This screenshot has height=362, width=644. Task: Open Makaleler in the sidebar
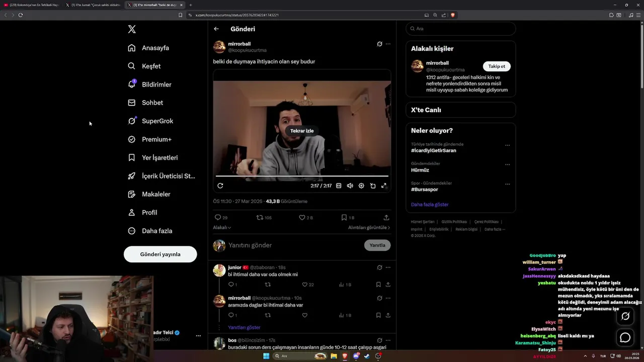149,194
